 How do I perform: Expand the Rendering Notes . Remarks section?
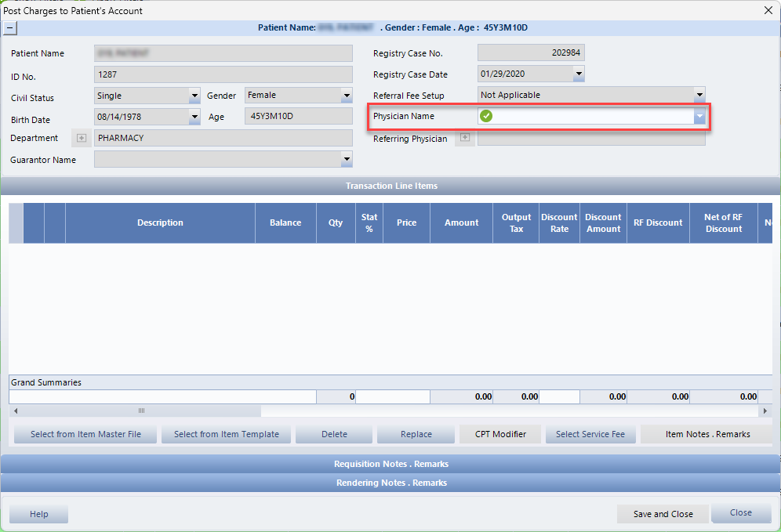(x=390, y=483)
